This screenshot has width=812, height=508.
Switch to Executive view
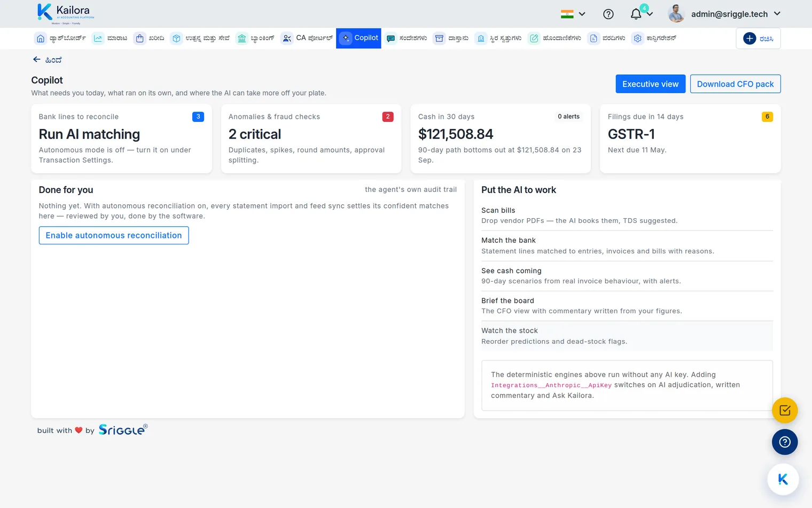click(650, 84)
